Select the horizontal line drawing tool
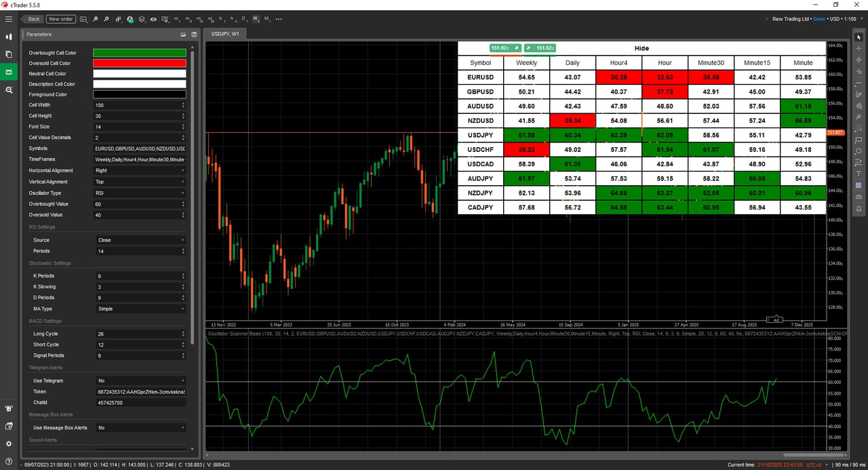The image size is (868, 470). (859, 83)
